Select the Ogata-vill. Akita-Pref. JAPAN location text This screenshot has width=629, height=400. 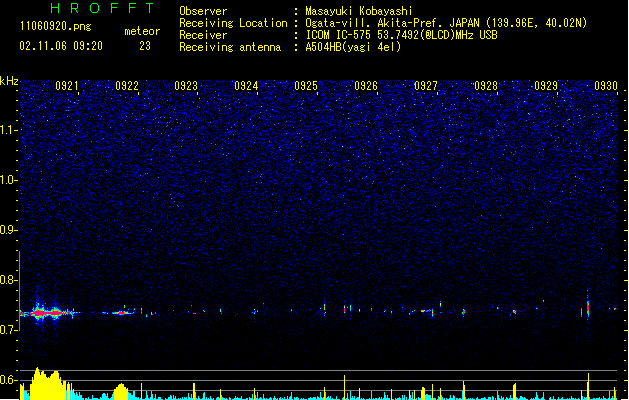point(446,23)
